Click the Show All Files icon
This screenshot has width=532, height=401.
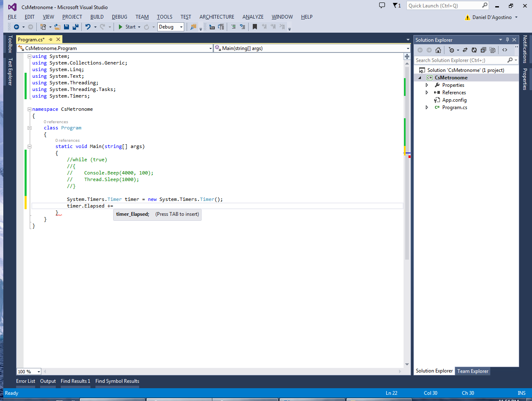click(492, 50)
